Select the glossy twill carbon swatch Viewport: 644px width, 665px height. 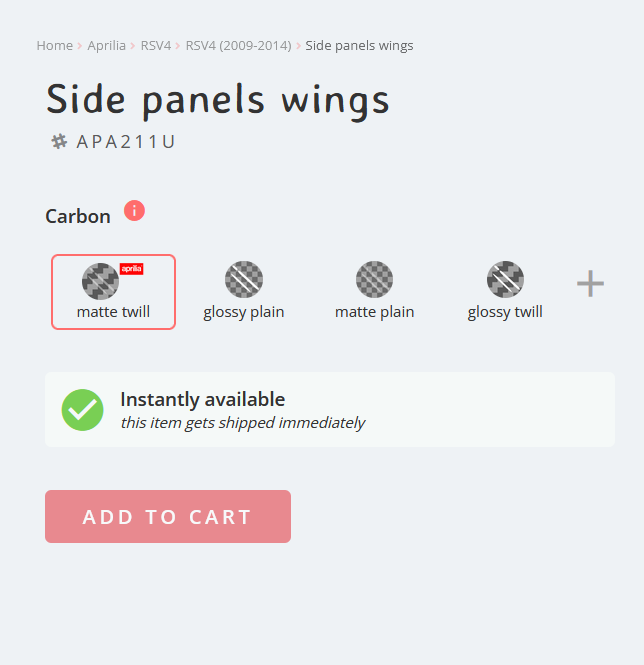[x=505, y=279]
